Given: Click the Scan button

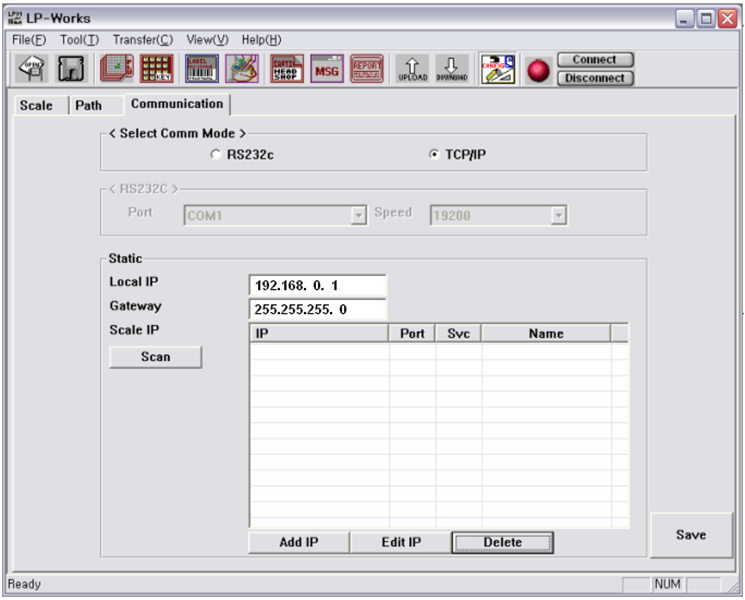Looking at the screenshot, I should click(x=155, y=357).
